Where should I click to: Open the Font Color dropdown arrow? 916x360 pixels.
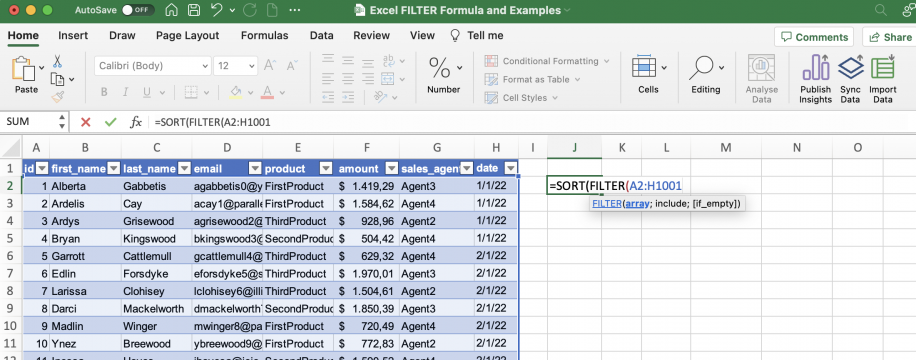pyautogui.click(x=282, y=93)
